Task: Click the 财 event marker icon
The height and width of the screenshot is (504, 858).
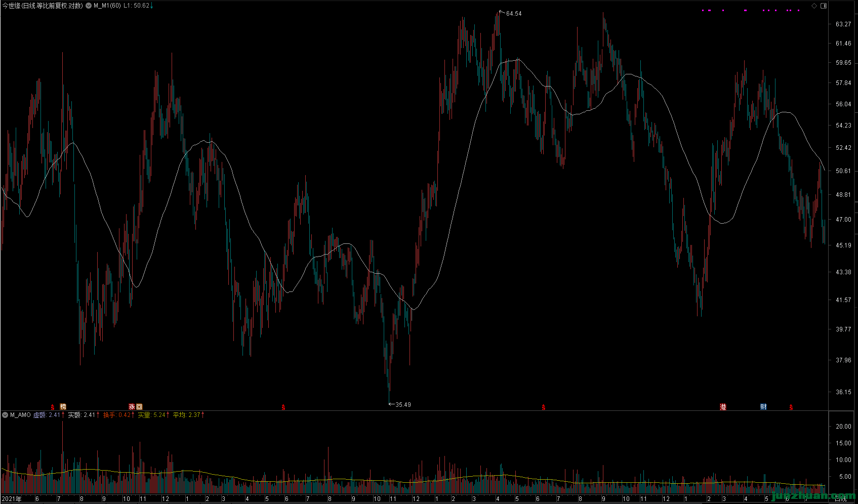Action: [763, 407]
